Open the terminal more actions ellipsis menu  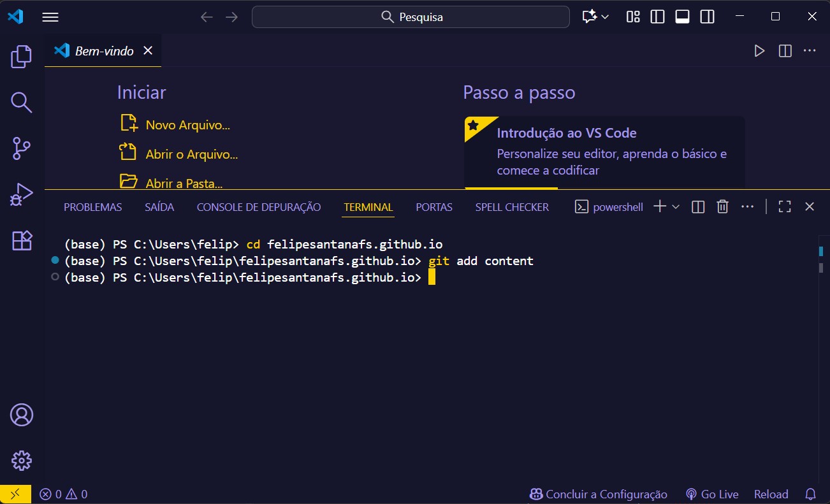tap(747, 206)
